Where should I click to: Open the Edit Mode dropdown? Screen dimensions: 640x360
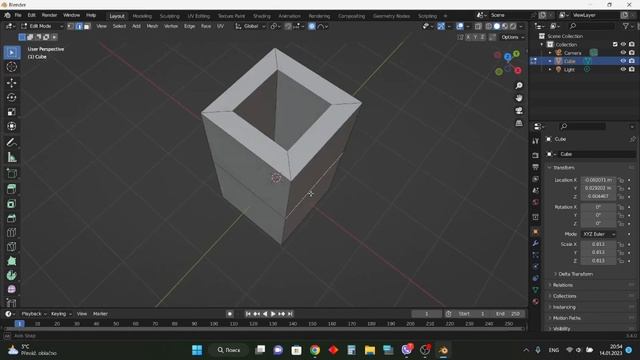point(42,26)
